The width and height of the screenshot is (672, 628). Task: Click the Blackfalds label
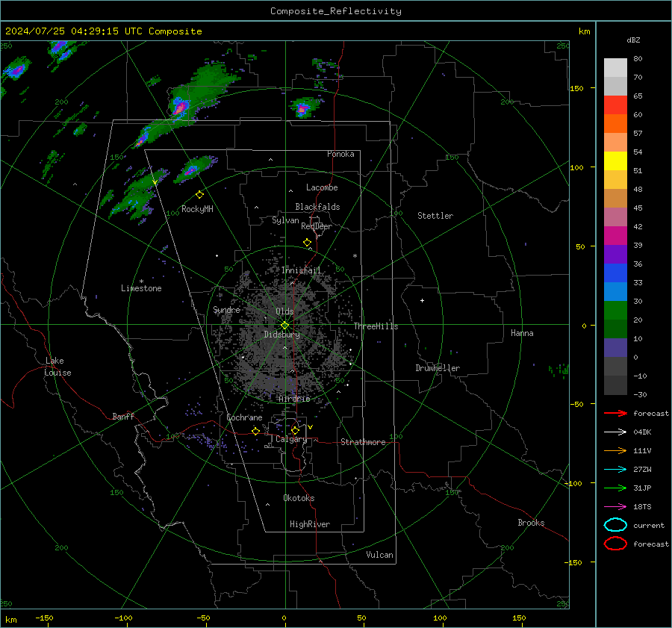317,207
